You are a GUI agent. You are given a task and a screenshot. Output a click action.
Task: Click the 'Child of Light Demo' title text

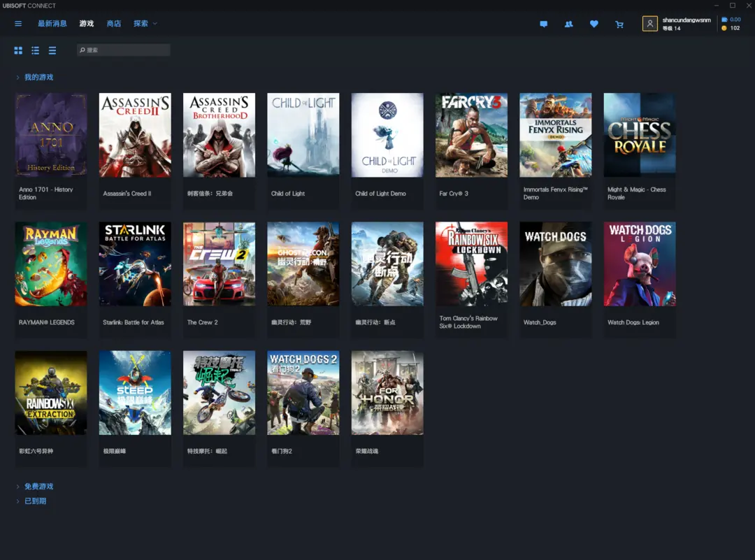click(x=380, y=194)
